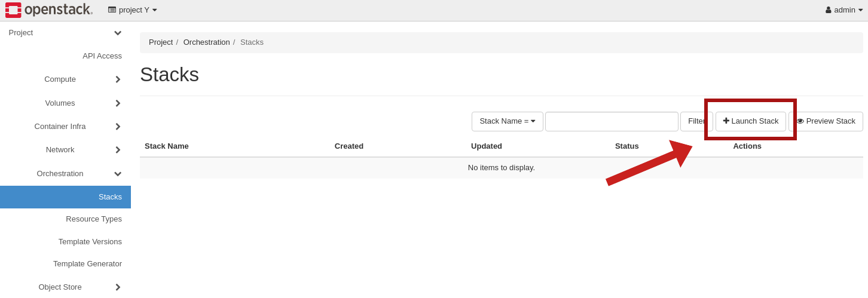Screen dimensions: 868x298
Task: Click the Project breadcrumb link
Action: (x=161, y=42)
